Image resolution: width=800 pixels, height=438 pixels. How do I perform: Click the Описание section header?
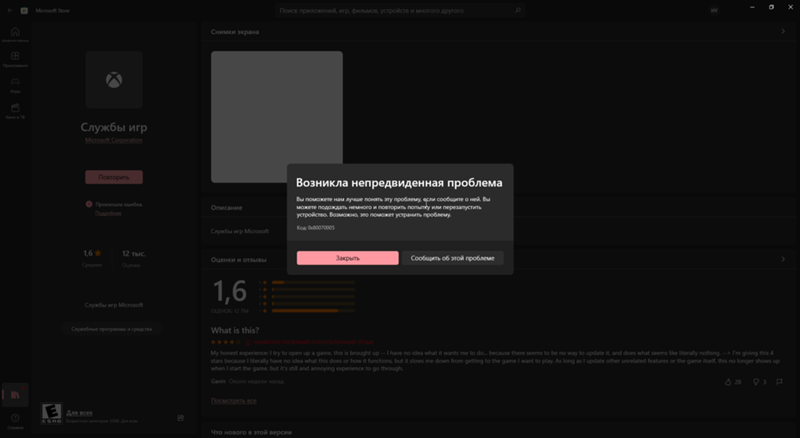pyautogui.click(x=227, y=208)
